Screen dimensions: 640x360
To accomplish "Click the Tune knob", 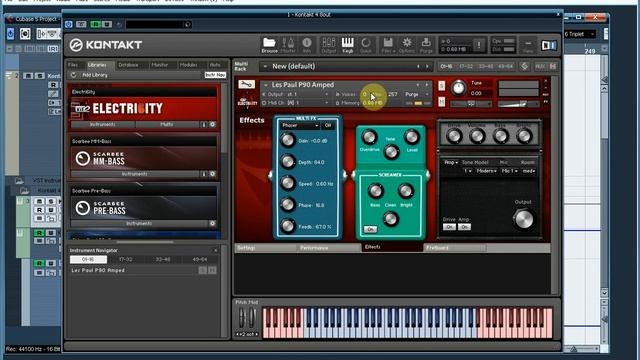I will (459, 88).
